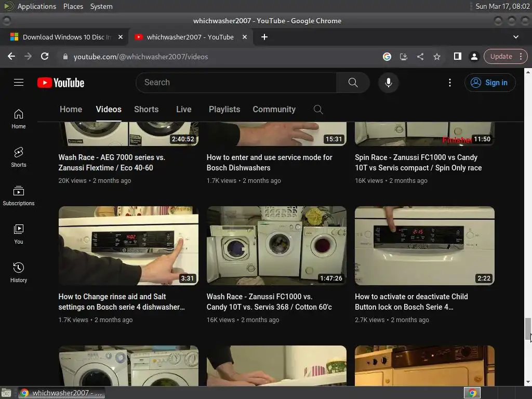
Task: Play the 11:50 spin race thumbnail
Action: point(425,134)
